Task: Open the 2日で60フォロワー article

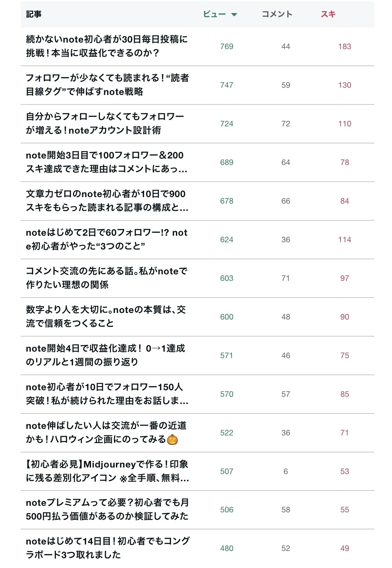Action: pos(107,239)
